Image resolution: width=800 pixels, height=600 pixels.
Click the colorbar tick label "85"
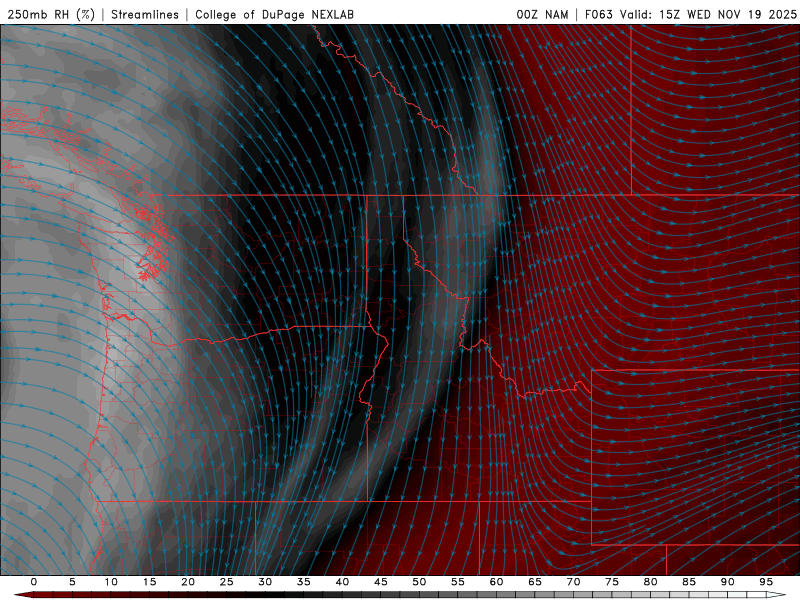coord(689,582)
